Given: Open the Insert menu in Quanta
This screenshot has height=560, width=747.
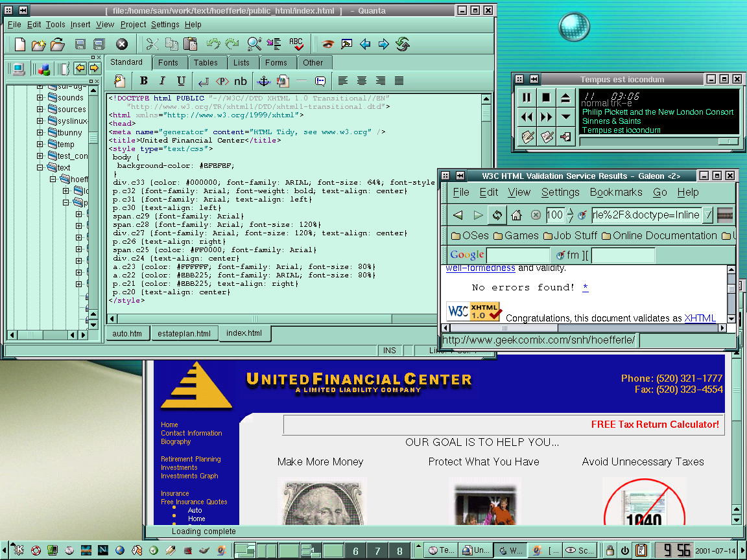Looking at the screenshot, I should click(80, 24).
